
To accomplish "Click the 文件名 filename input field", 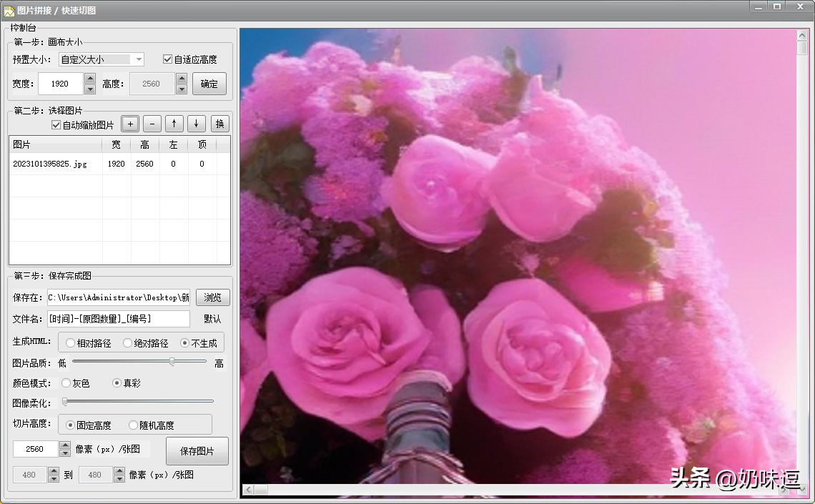I will coord(118,319).
